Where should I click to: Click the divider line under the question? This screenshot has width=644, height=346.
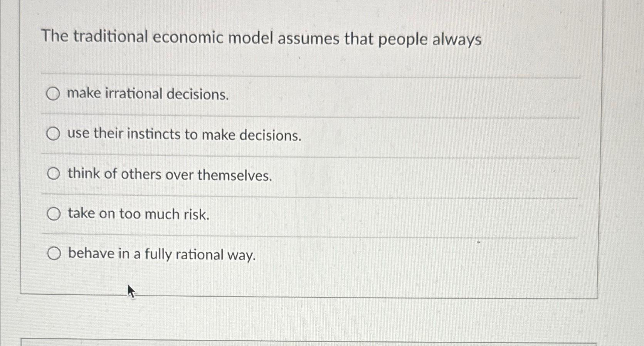click(x=308, y=74)
